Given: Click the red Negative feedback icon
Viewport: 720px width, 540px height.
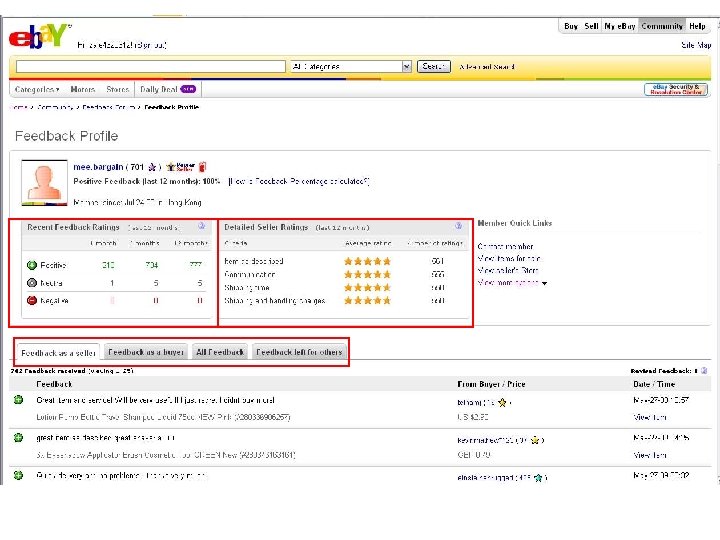Looking at the screenshot, I should pos(32,300).
